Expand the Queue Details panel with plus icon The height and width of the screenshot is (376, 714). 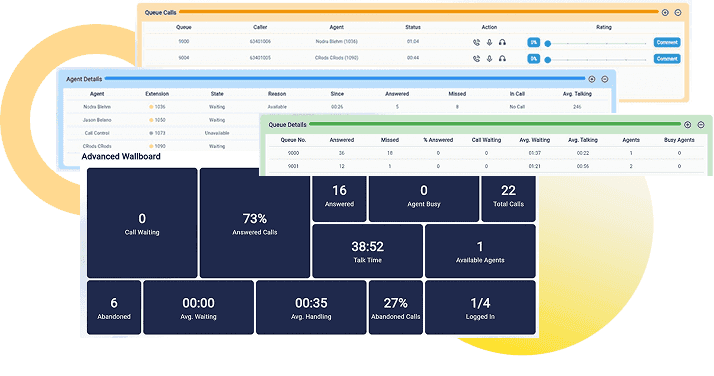coord(688,125)
